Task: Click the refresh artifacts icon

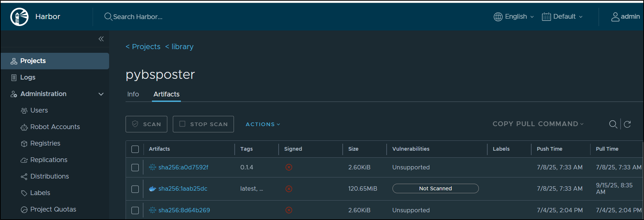Action: point(627,124)
